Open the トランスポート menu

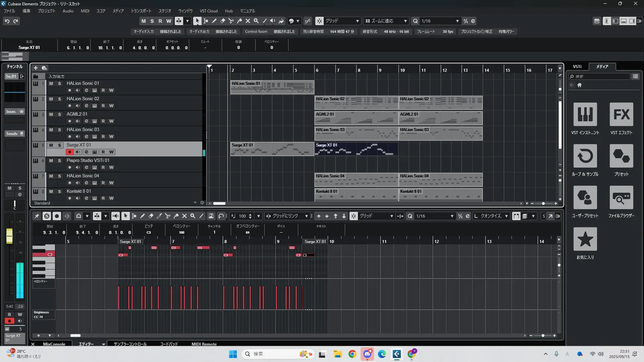141,11
